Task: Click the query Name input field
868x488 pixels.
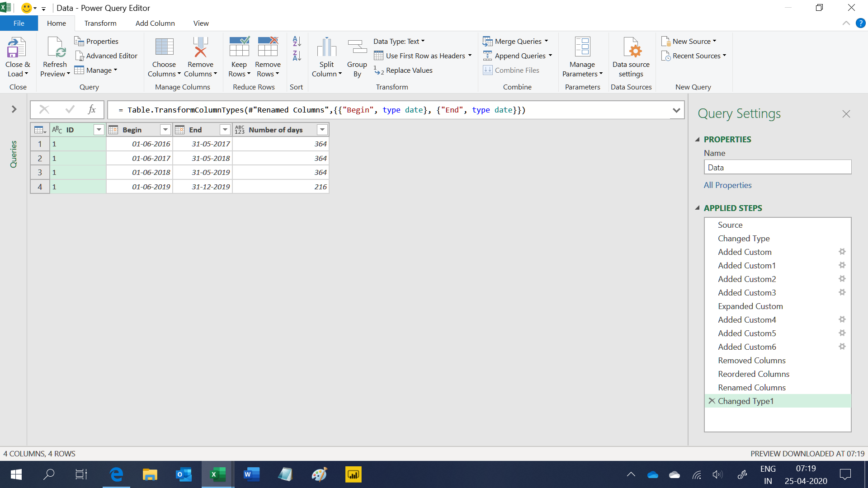Action: 778,167
